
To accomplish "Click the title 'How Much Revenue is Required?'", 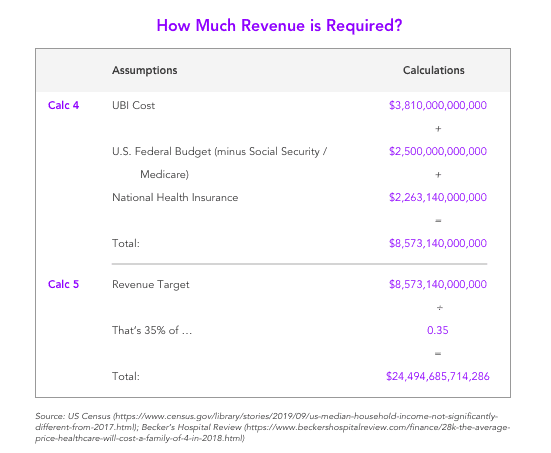I will [279, 26].
